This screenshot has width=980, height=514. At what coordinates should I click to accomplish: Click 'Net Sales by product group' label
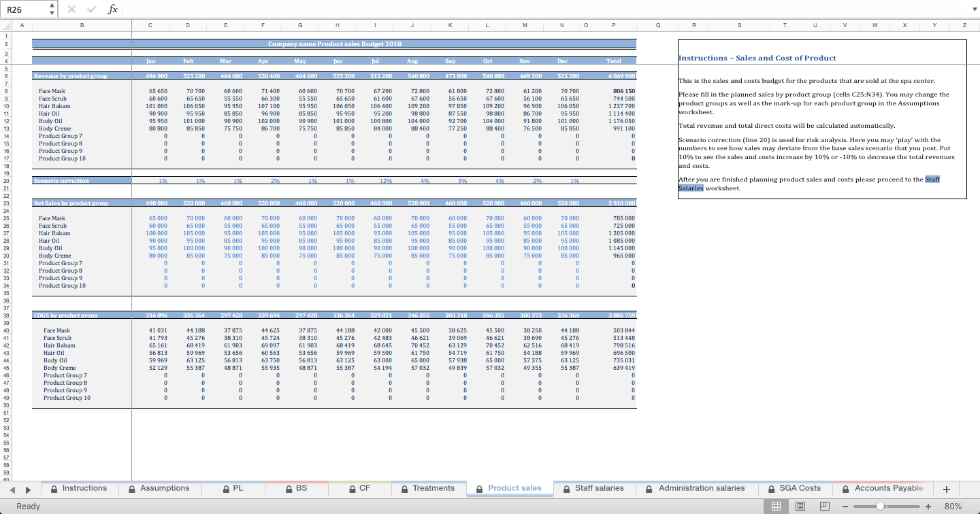tap(71, 203)
